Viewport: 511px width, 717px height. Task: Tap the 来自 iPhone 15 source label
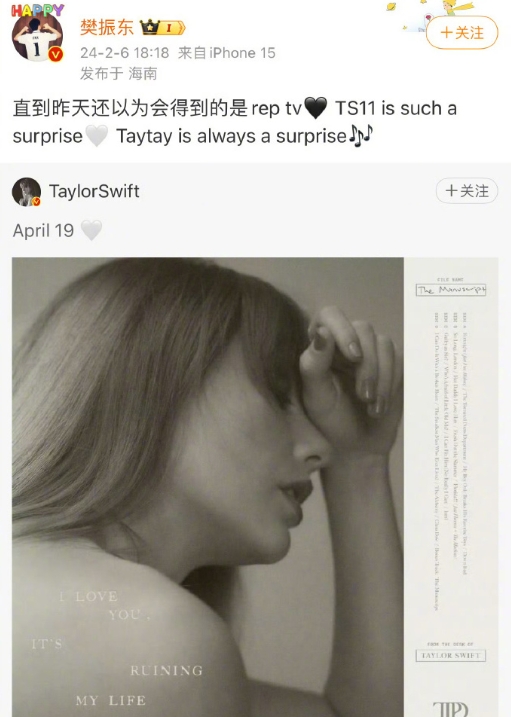[x=227, y=53]
